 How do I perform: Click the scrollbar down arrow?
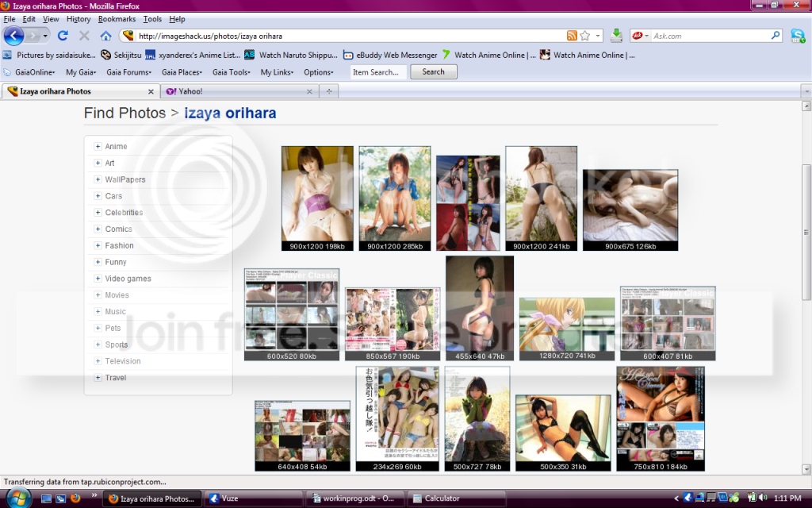pos(806,469)
